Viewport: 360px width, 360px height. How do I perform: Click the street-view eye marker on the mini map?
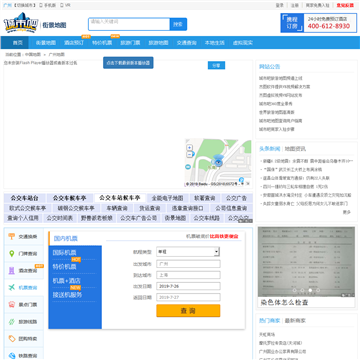(x=218, y=162)
